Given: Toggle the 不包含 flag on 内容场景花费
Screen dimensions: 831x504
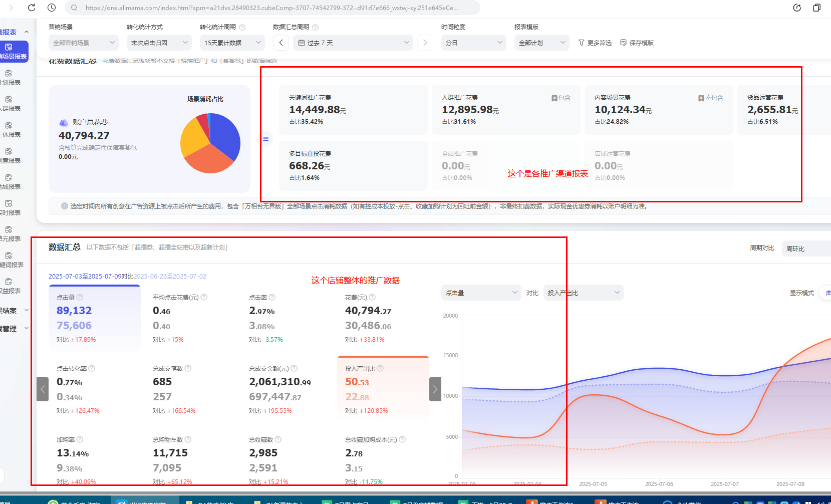Looking at the screenshot, I should 710,98.
